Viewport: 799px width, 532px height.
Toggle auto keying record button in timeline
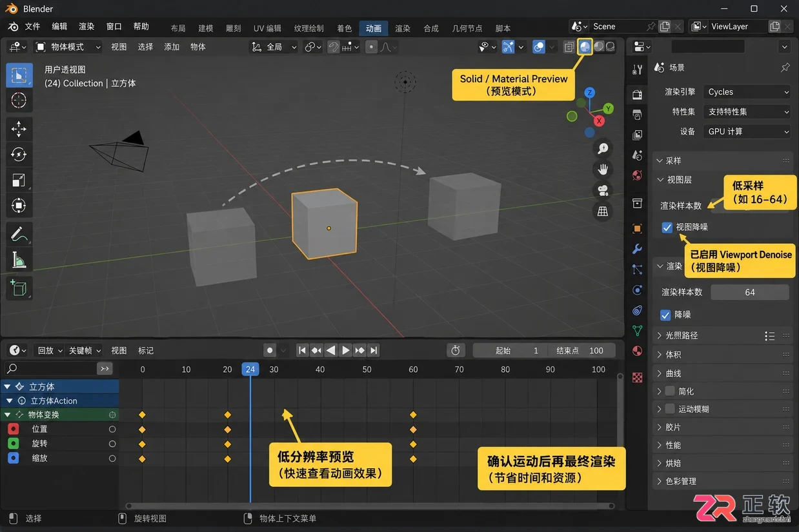click(270, 350)
